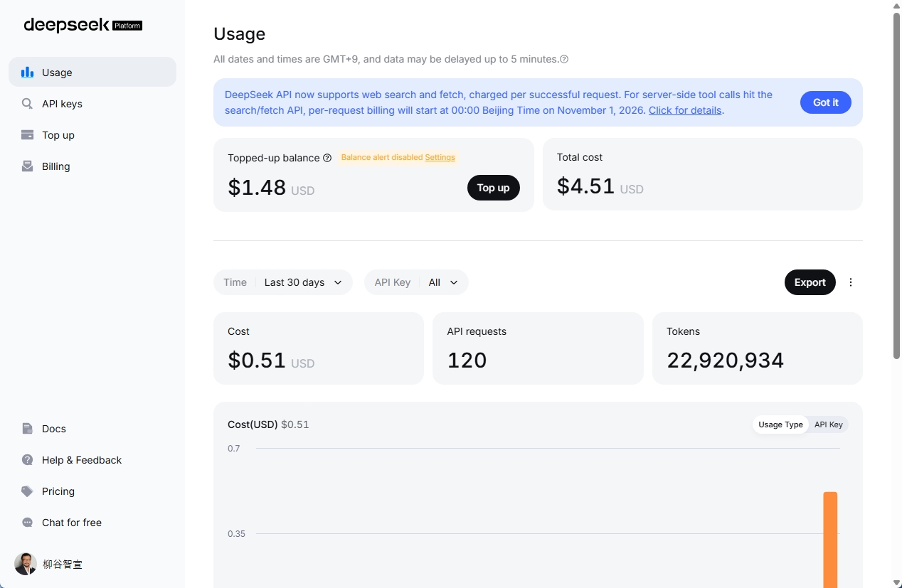Expand the Time Last 30 days dropdown
902x588 pixels.
[x=283, y=282]
